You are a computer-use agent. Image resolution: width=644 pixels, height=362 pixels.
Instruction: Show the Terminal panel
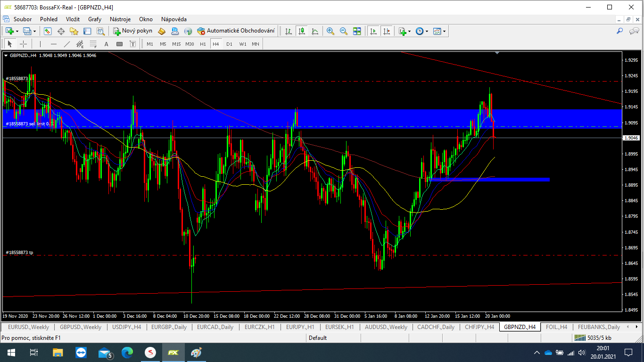click(87, 31)
